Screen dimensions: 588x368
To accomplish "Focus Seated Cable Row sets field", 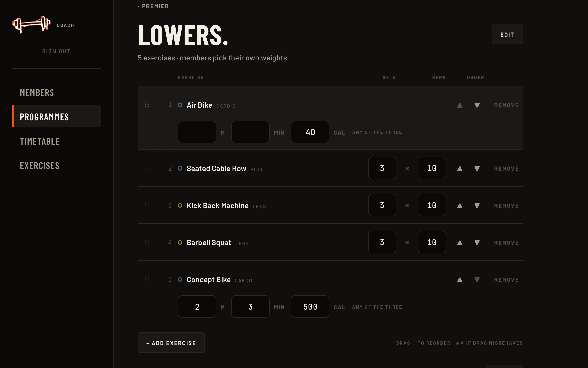I will pyautogui.click(x=382, y=168).
